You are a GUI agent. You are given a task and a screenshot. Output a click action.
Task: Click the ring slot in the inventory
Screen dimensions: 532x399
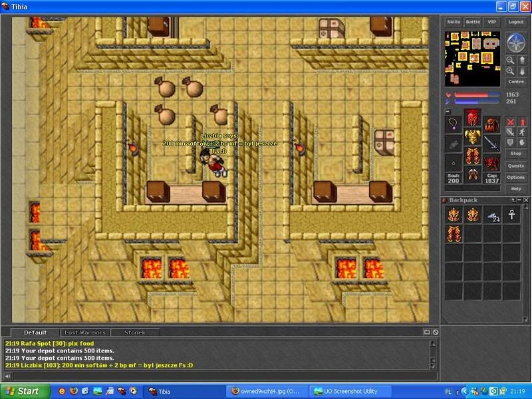pos(454,162)
